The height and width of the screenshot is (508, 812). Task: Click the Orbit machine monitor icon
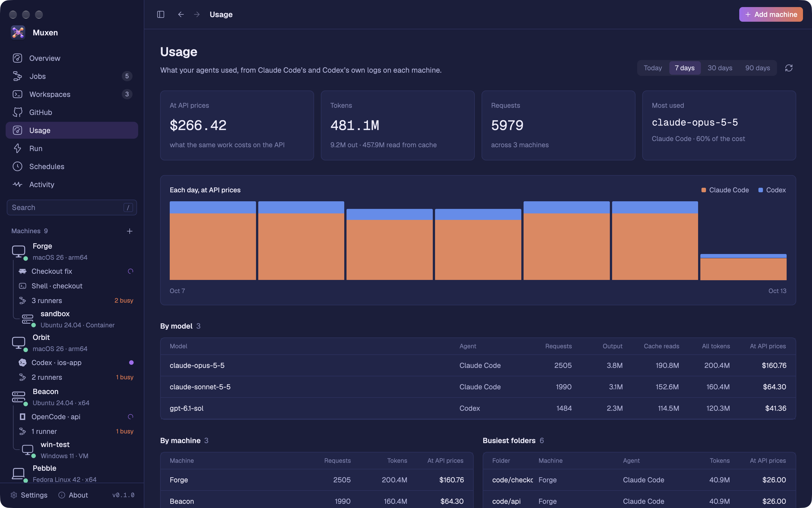(x=19, y=343)
